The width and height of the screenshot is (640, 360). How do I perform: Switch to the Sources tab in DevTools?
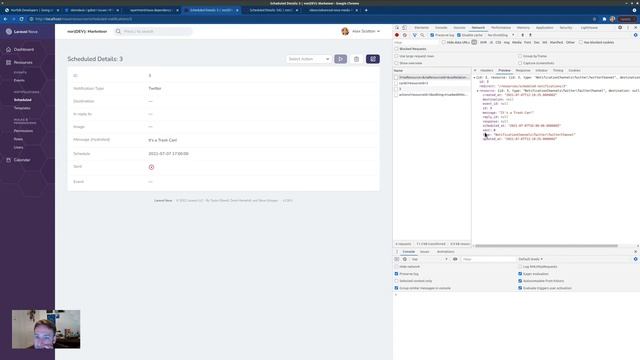pyautogui.click(x=459, y=28)
